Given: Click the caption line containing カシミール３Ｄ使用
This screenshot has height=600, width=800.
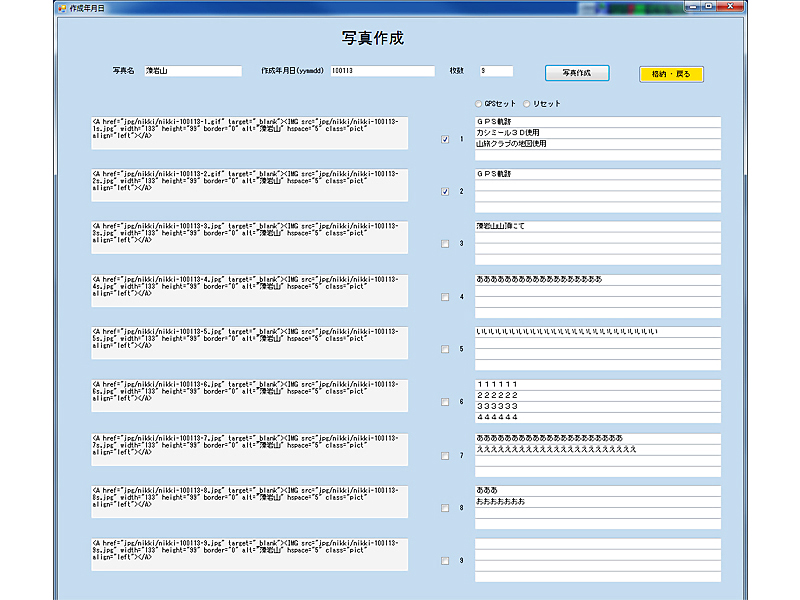Looking at the screenshot, I should [x=597, y=133].
